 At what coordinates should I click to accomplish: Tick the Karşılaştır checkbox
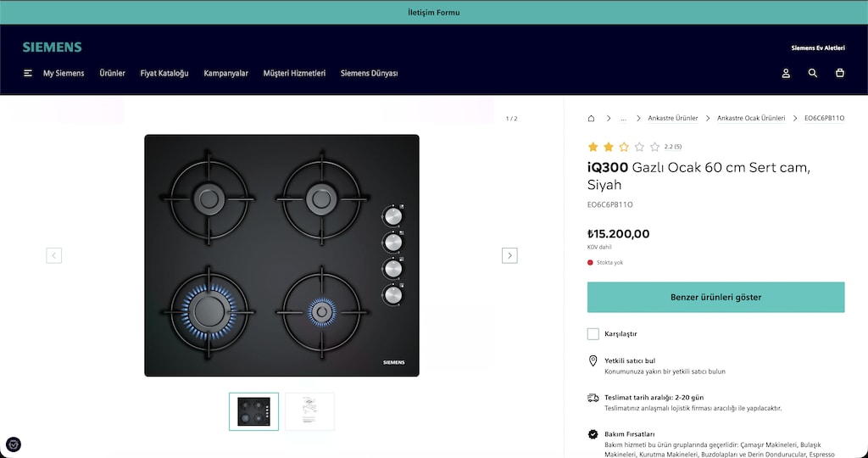[x=593, y=334]
